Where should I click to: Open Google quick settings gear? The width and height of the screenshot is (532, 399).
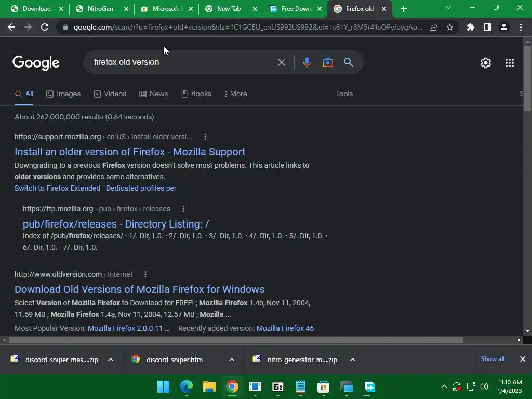click(x=486, y=63)
